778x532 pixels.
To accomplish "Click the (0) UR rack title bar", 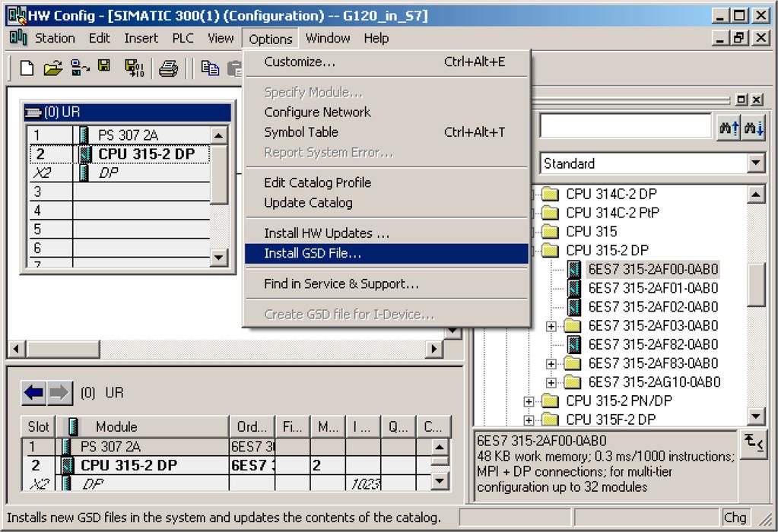I will 128,112.
